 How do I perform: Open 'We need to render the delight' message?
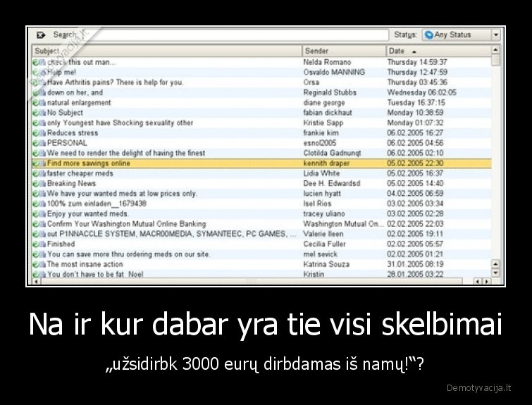click(126, 154)
